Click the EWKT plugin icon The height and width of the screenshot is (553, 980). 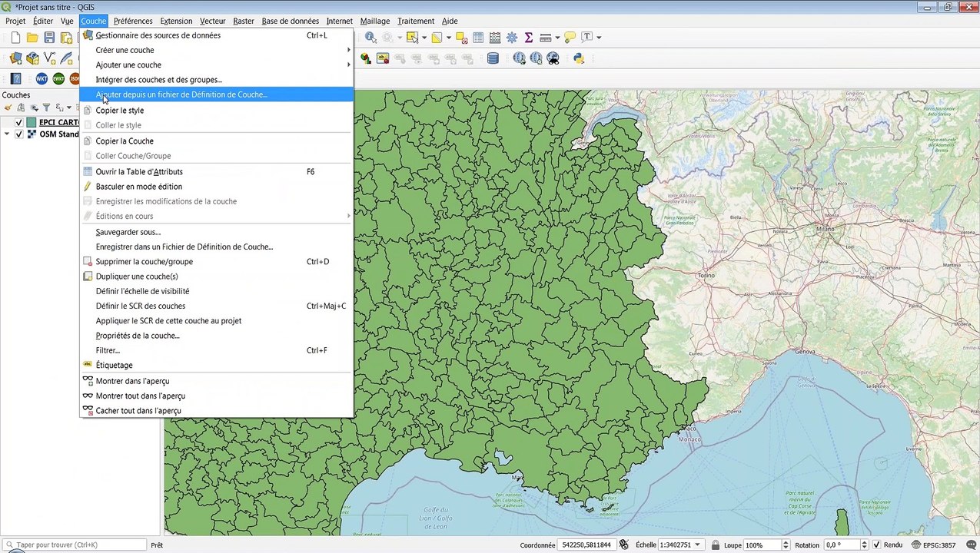(58, 79)
